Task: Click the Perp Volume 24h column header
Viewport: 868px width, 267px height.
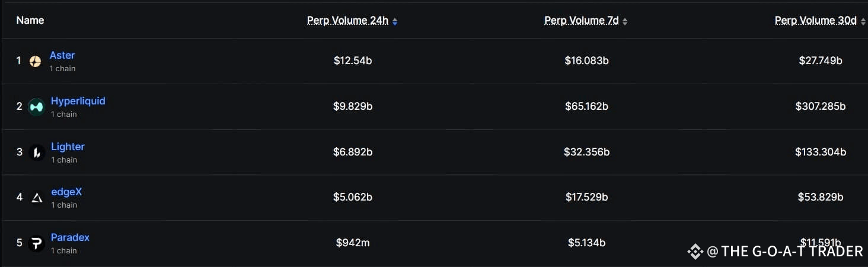Action: tap(347, 21)
